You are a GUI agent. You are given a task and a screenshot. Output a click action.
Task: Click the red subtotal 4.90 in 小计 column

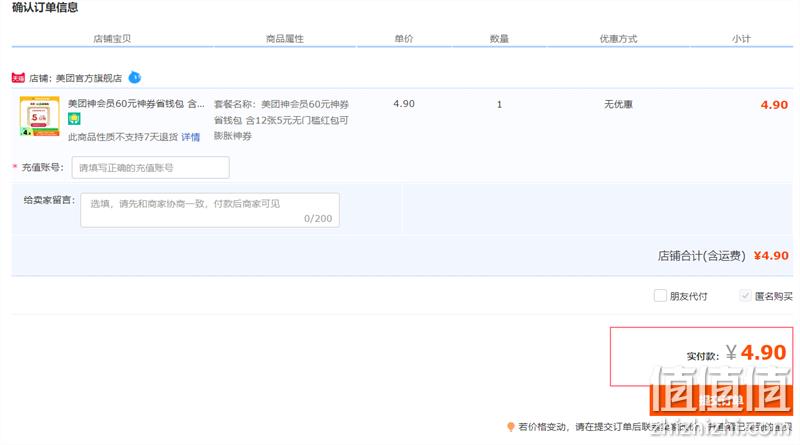click(x=774, y=105)
